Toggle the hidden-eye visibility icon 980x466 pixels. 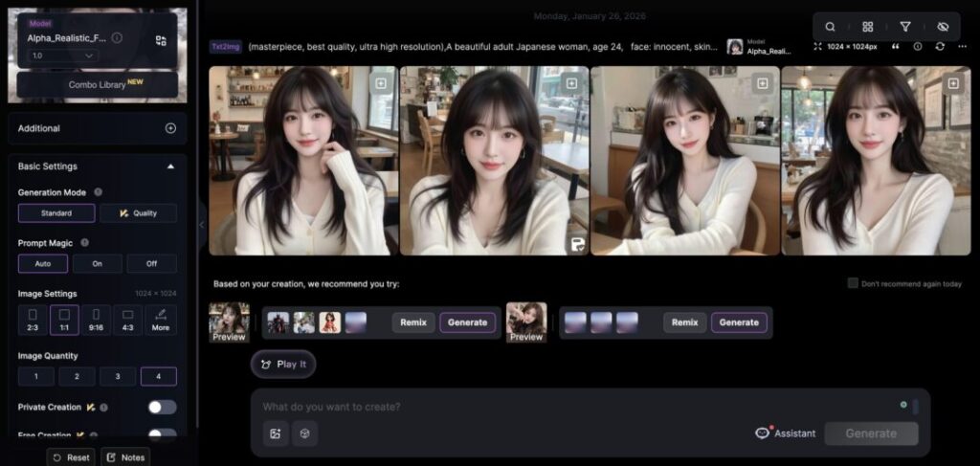pyautogui.click(x=943, y=27)
